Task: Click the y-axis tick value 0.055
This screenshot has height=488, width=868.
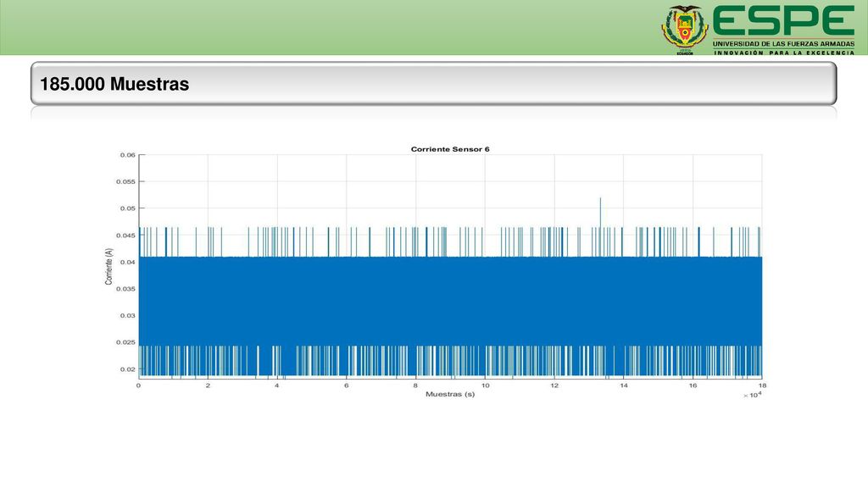Action: tap(125, 181)
